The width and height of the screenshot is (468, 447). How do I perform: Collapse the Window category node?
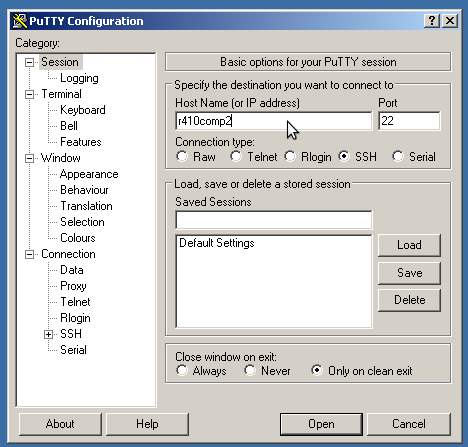tap(29, 158)
